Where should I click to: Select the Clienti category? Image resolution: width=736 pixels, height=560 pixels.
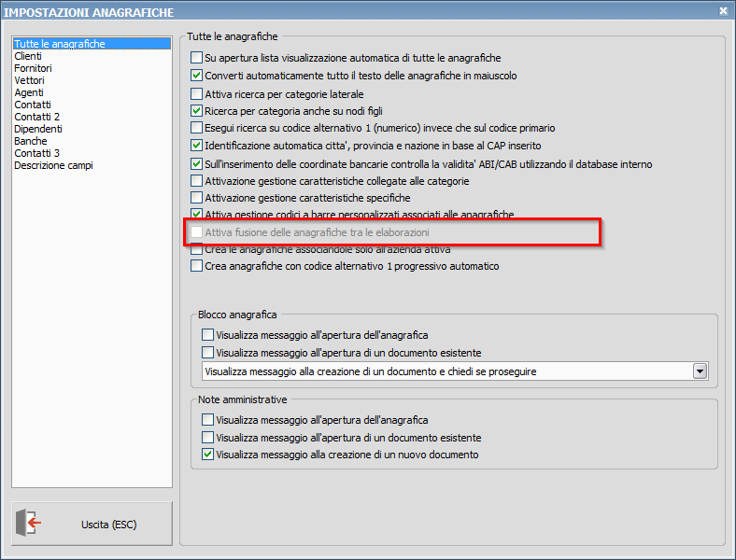pyautogui.click(x=28, y=56)
